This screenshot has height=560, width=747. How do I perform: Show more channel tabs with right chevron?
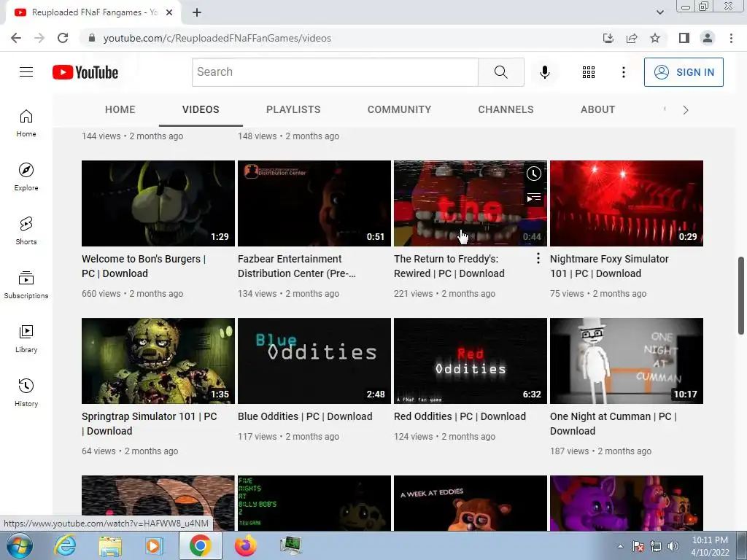click(686, 110)
